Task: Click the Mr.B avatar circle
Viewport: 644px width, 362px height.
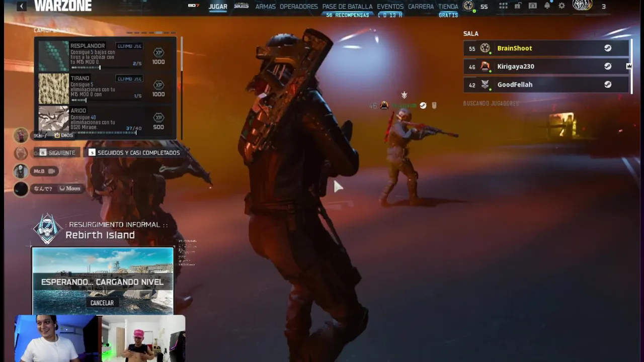Action: 21,171
